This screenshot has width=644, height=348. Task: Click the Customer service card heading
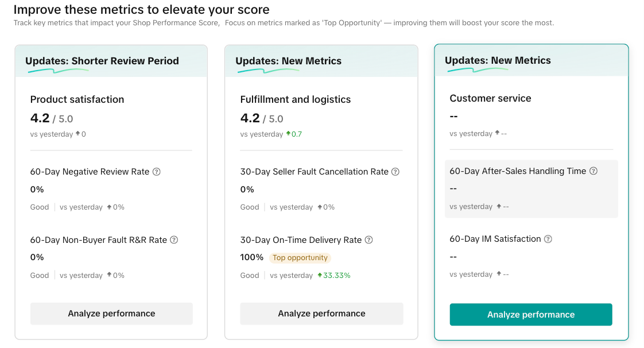(x=490, y=98)
